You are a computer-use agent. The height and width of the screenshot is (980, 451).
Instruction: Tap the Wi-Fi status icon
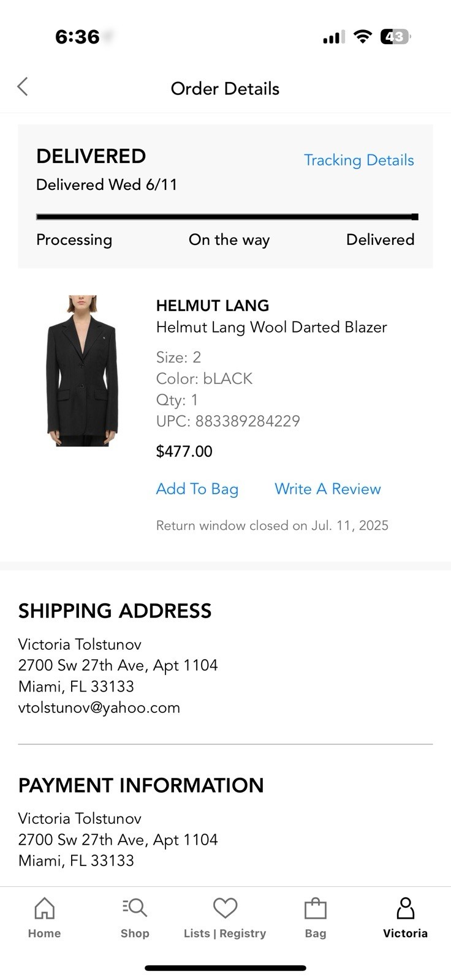click(x=363, y=37)
